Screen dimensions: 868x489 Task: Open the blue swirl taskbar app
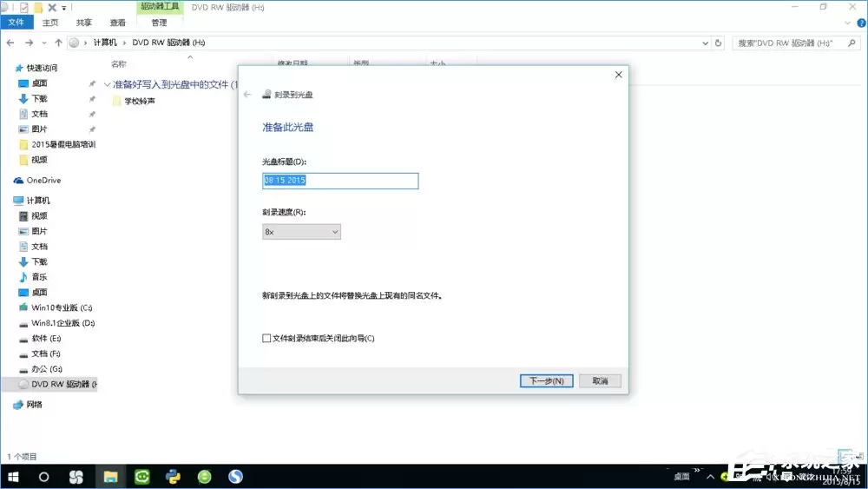235,477
